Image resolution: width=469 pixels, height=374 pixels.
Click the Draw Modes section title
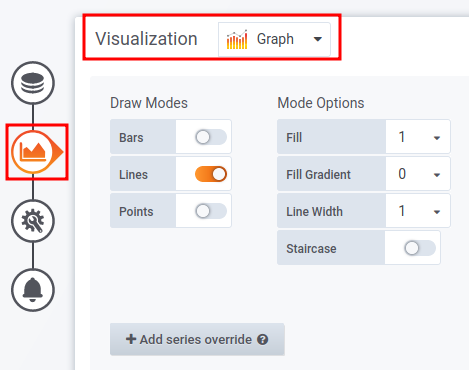(149, 103)
